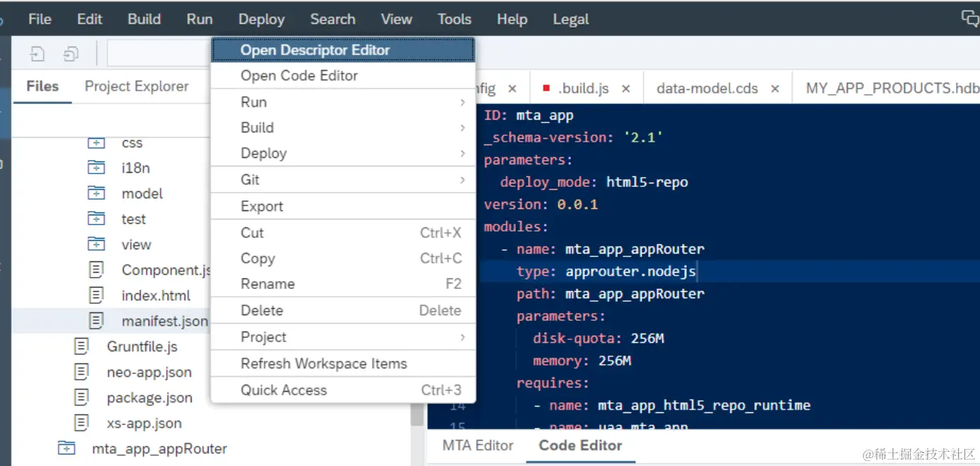This screenshot has height=466, width=980.
Task: Expand the Deploy submenu arrow in context menu
Action: (462, 154)
